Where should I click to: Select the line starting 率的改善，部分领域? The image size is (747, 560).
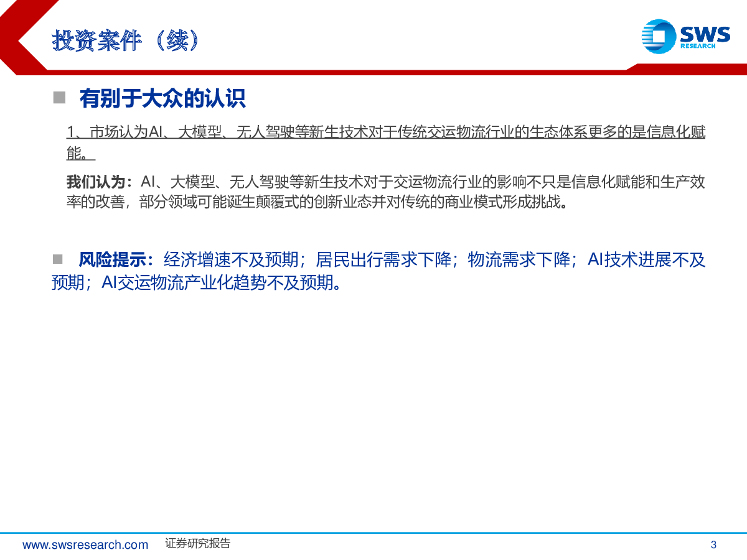[x=317, y=203]
